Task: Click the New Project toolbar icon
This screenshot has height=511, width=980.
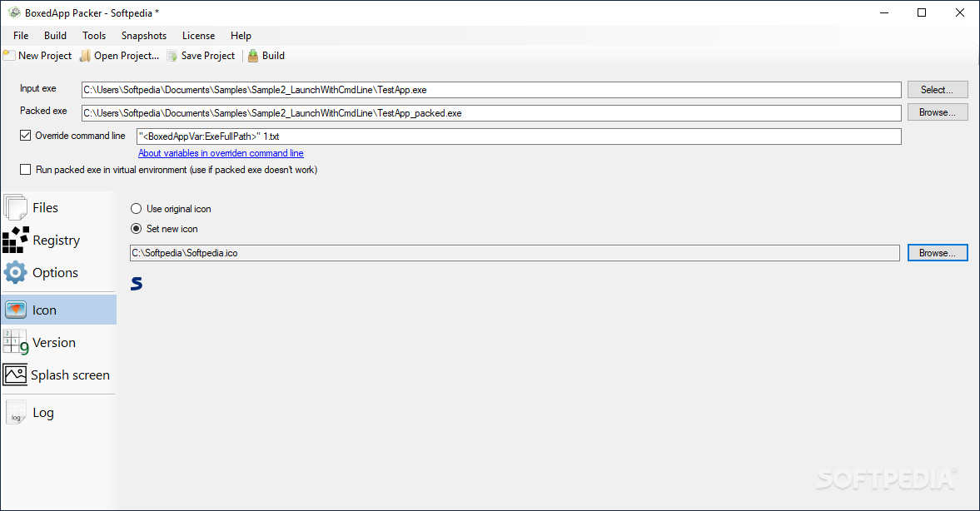Action: click(x=9, y=56)
